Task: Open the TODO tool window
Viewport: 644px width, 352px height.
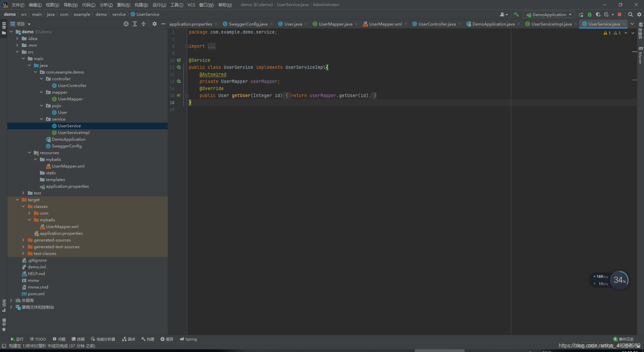Action: click(x=38, y=339)
